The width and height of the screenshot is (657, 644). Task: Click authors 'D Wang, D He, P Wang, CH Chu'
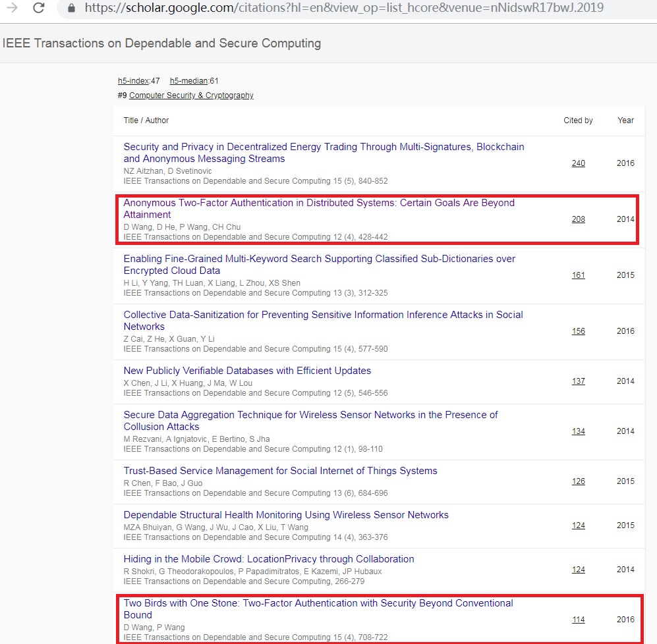[182, 227]
